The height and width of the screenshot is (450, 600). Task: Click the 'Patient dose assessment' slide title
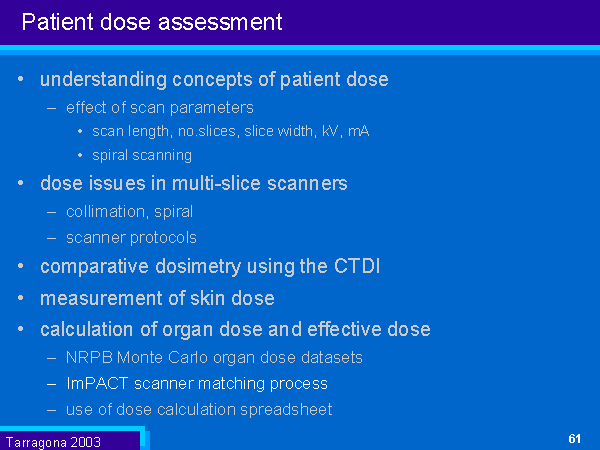click(151, 21)
